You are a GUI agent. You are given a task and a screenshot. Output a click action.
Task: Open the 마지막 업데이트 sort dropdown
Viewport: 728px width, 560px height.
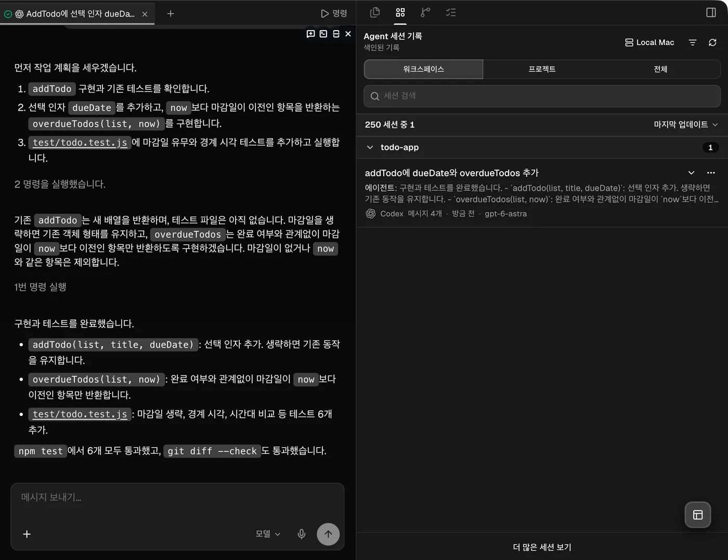tap(685, 124)
